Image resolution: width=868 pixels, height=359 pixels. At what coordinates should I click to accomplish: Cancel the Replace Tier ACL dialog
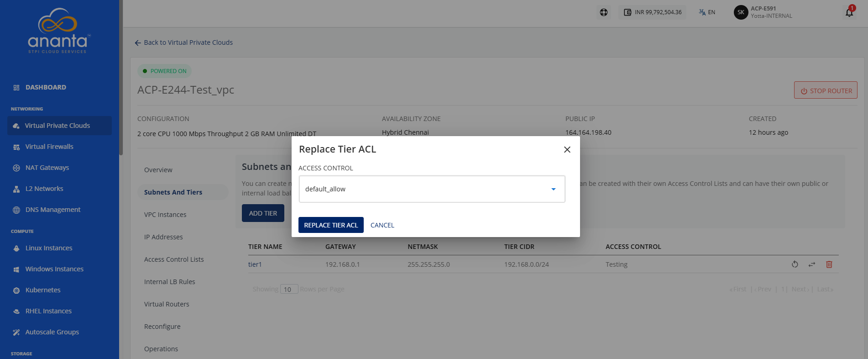point(382,225)
